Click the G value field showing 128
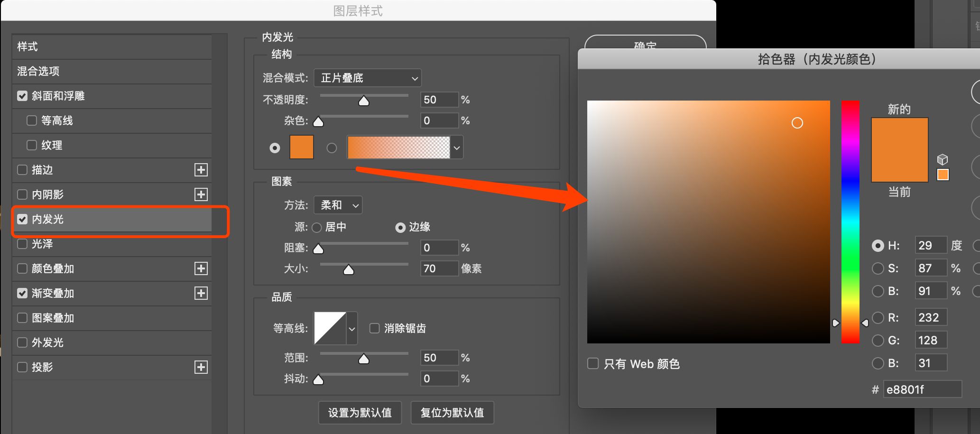Viewport: 980px width, 434px height. (931, 340)
